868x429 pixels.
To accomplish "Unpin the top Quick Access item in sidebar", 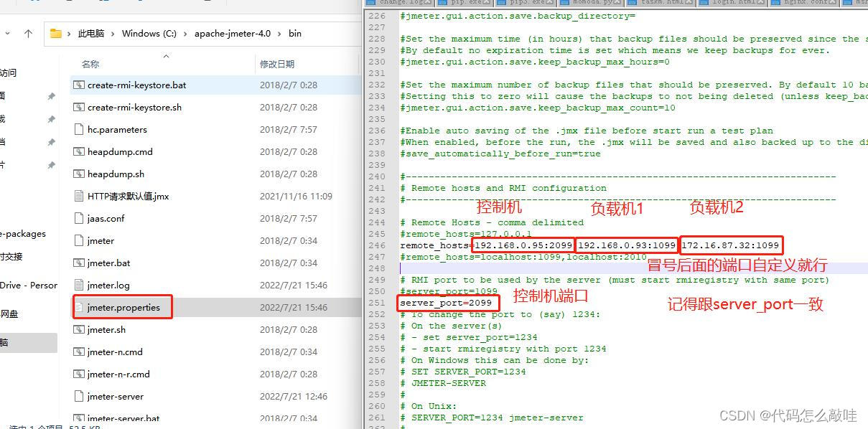I will click(x=50, y=95).
